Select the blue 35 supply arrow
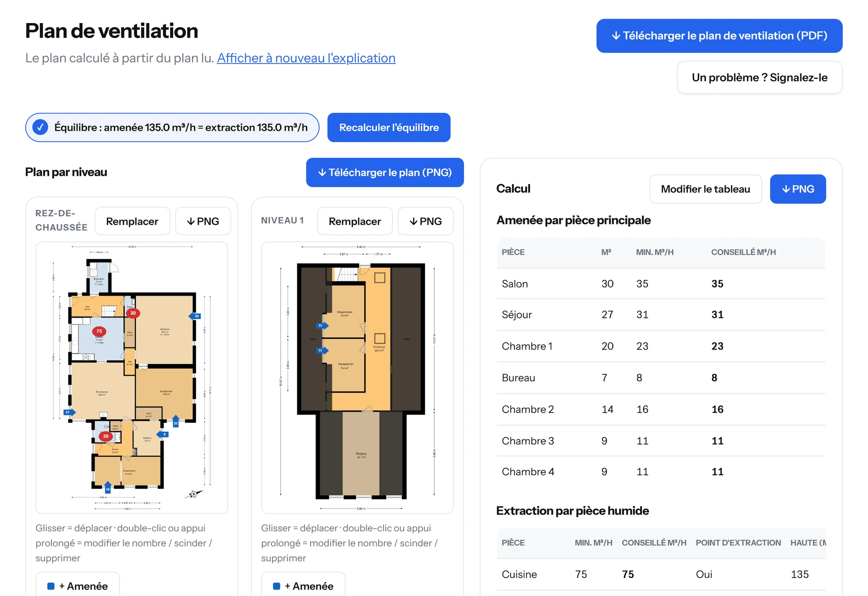 coord(195,316)
